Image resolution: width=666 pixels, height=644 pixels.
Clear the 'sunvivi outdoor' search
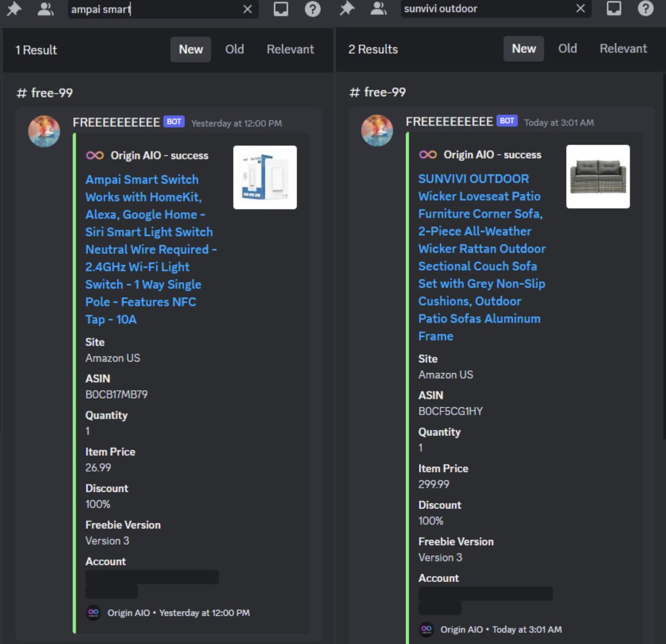(581, 9)
